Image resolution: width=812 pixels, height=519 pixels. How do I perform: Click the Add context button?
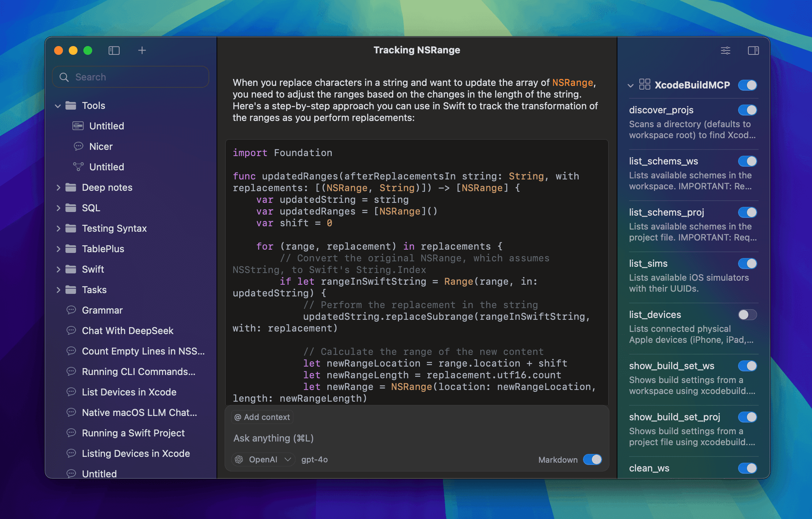click(262, 417)
